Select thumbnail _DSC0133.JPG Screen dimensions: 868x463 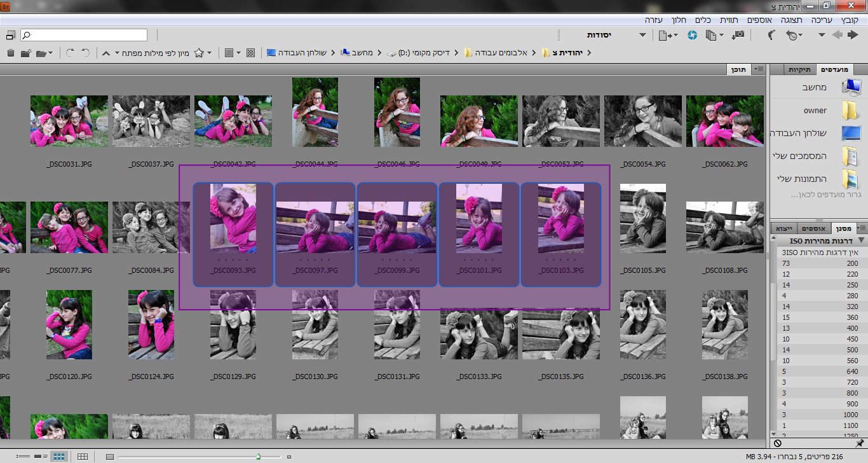coord(479,335)
